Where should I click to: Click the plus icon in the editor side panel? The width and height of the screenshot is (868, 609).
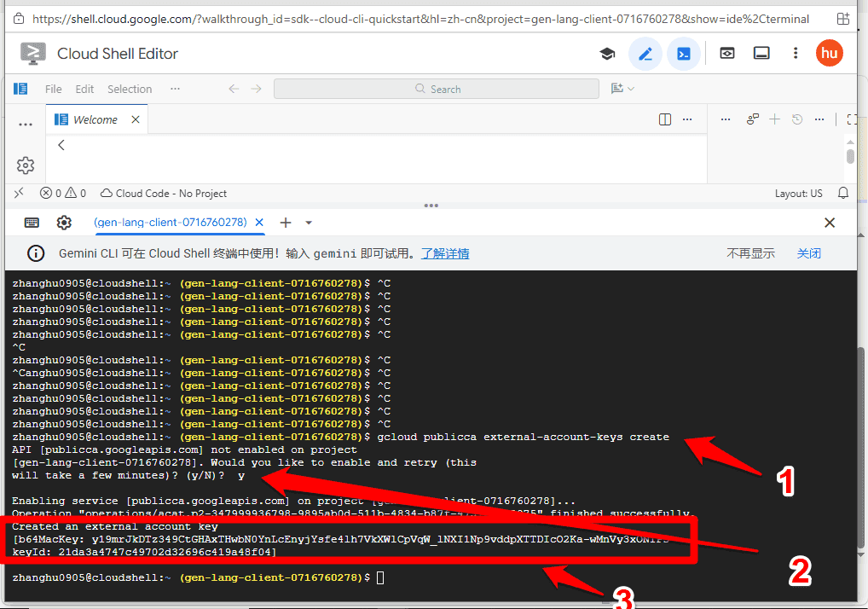(x=774, y=119)
